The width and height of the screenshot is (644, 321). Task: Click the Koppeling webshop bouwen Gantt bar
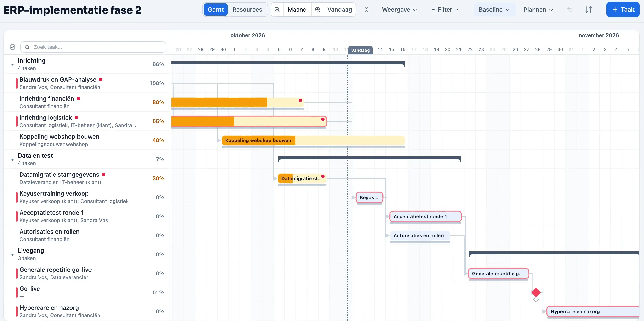(x=313, y=140)
